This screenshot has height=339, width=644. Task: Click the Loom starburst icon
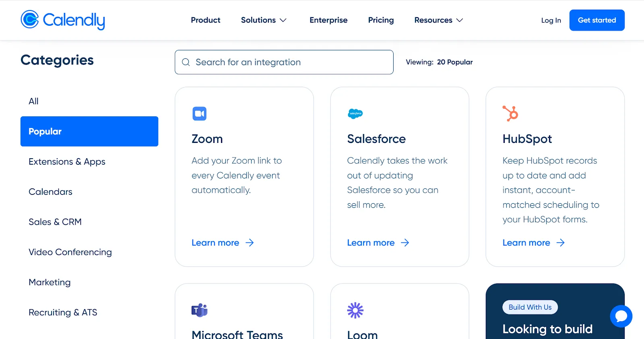pyautogui.click(x=355, y=310)
